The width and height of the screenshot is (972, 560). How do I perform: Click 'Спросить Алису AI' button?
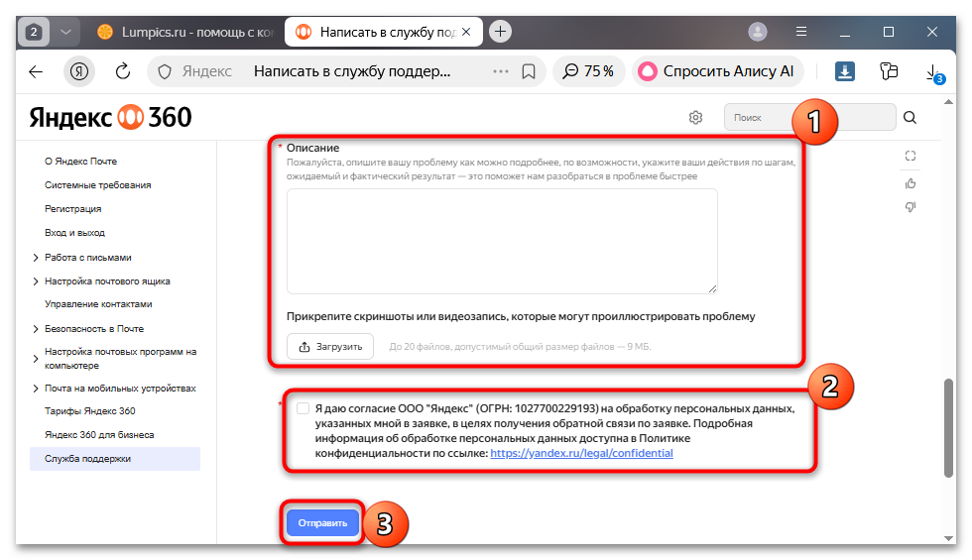(x=717, y=71)
